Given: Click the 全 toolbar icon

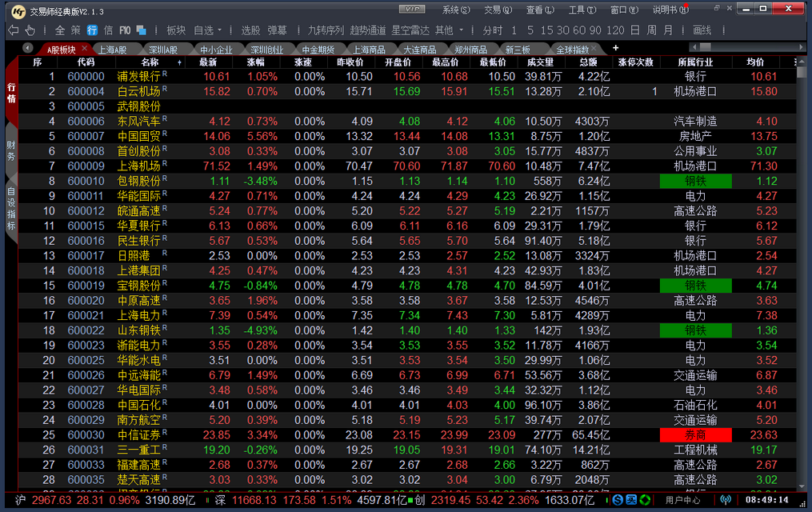Looking at the screenshot, I should 60,30.
